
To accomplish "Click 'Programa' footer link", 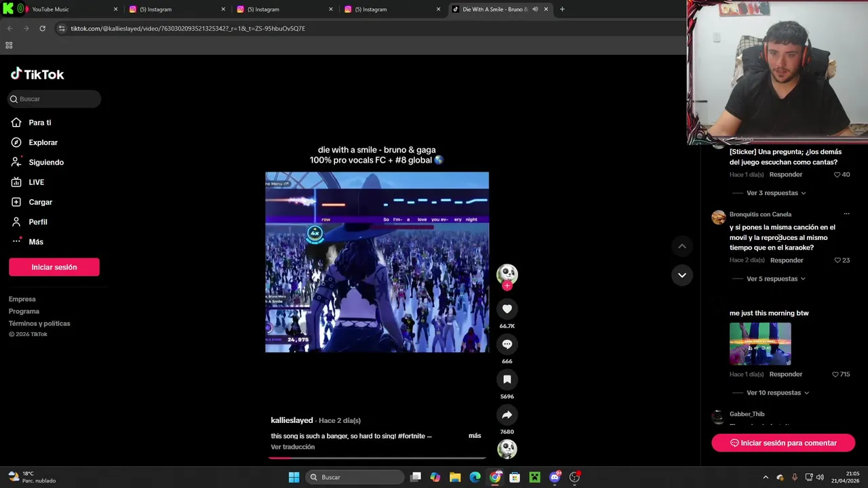I will 24,311.
